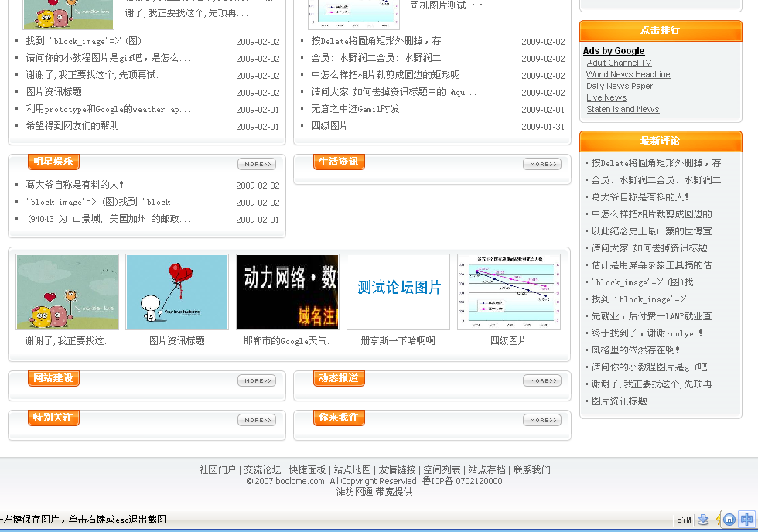The image size is (758, 532).
Task: Click MORE button in 你来我往 section
Action: click(x=542, y=420)
